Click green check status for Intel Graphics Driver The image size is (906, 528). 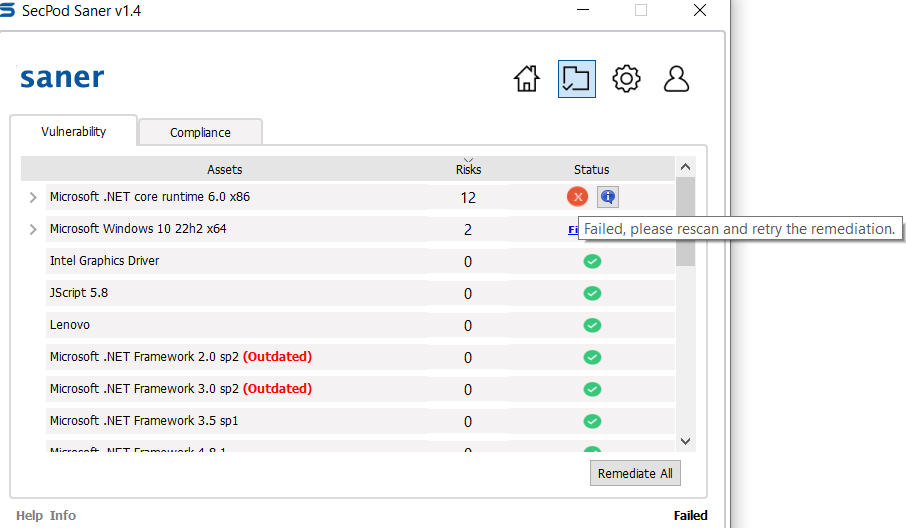pyautogui.click(x=592, y=261)
